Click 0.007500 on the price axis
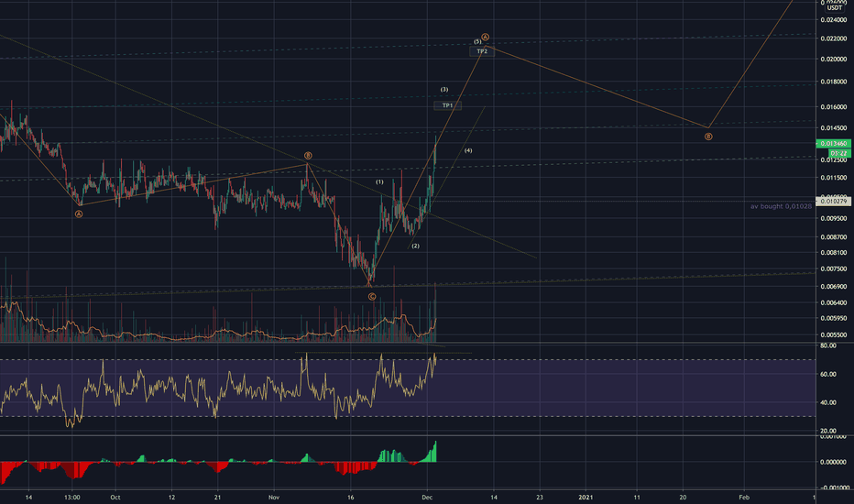This screenshot has height=504, width=854. (x=833, y=269)
